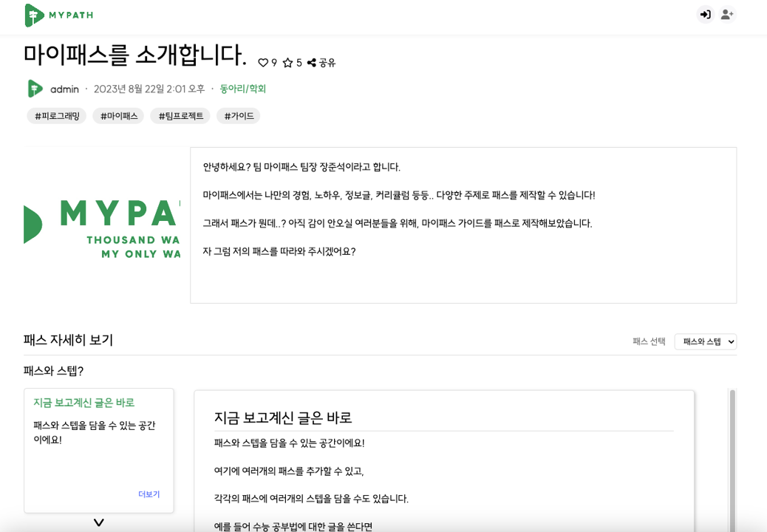The image size is (767, 532).
Task: Select the #피로그래밍 tag
Action: click(x=57, y=116)
